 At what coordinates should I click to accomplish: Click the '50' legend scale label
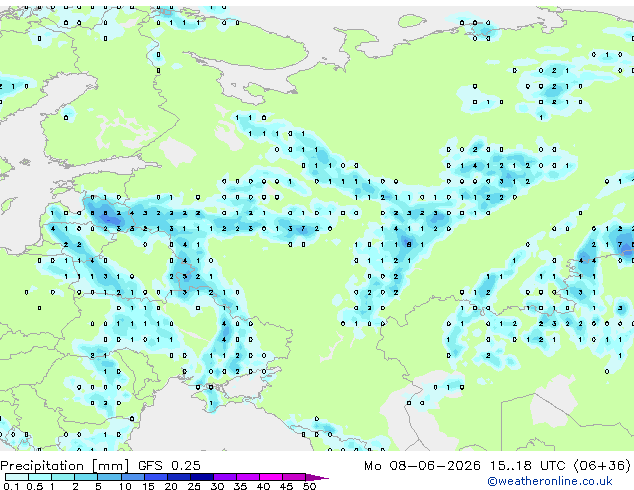pos(309,486)
